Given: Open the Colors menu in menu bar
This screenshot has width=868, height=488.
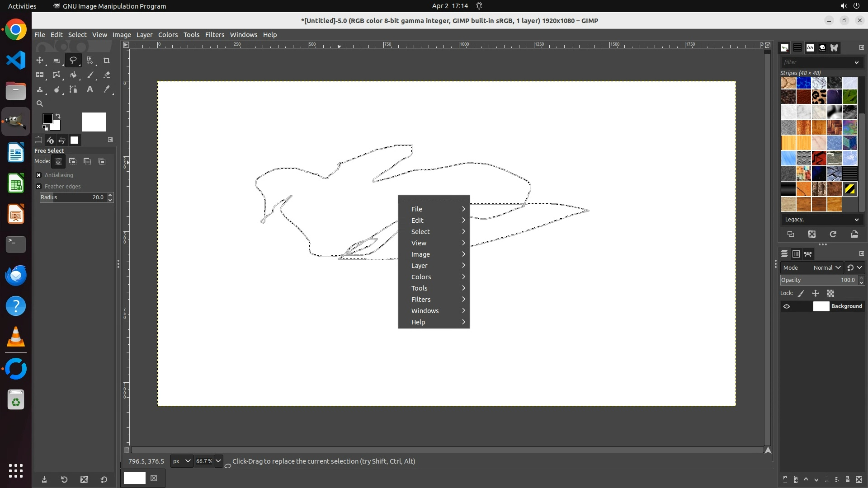Looking at the screenshot, I should coord(168,35).
